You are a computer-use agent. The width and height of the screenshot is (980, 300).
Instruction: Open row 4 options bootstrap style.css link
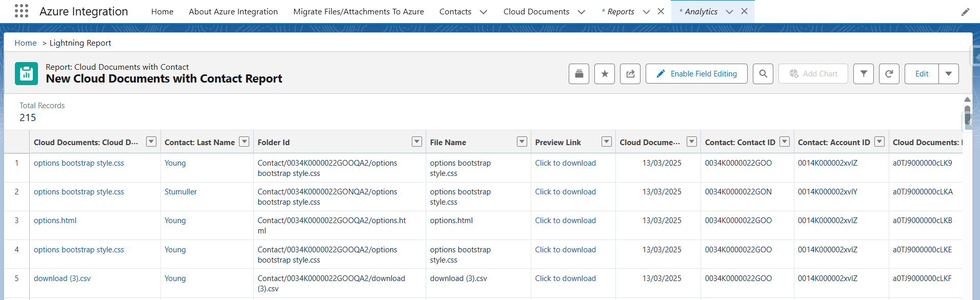tap(79, 250)
